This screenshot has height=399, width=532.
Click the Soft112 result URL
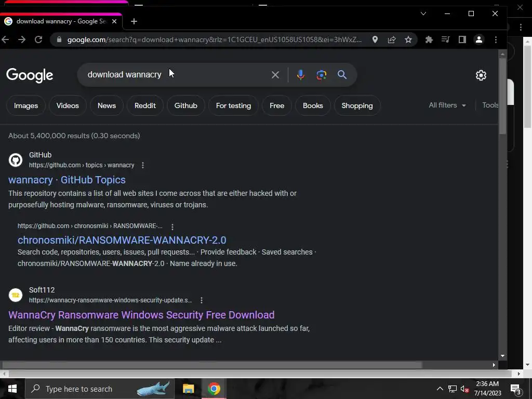110,300
